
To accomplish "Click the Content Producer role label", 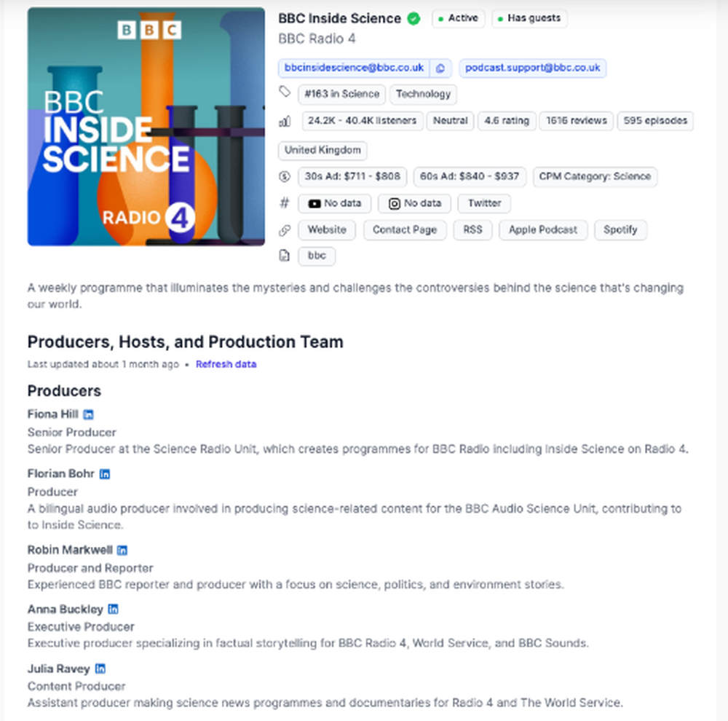I will point(76,686).
